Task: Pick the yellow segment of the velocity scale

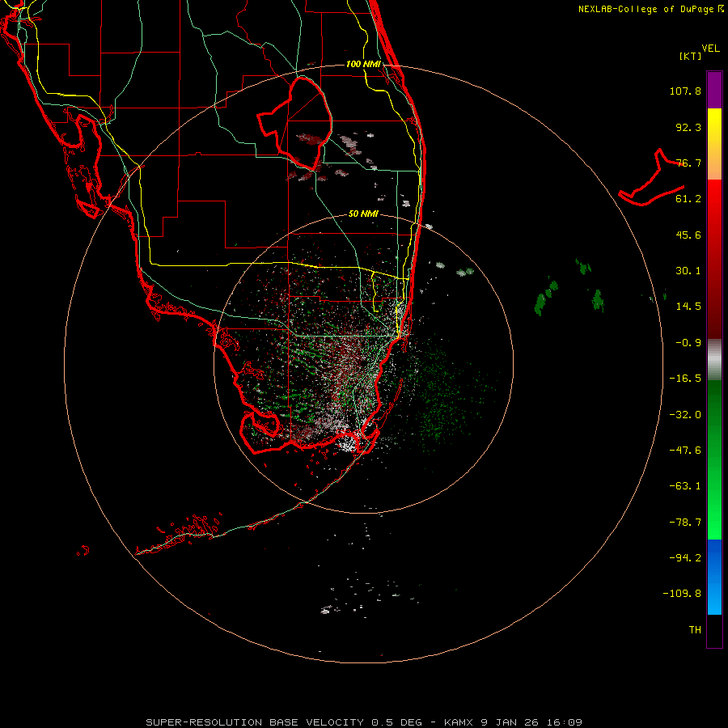Action: (714, 144)
